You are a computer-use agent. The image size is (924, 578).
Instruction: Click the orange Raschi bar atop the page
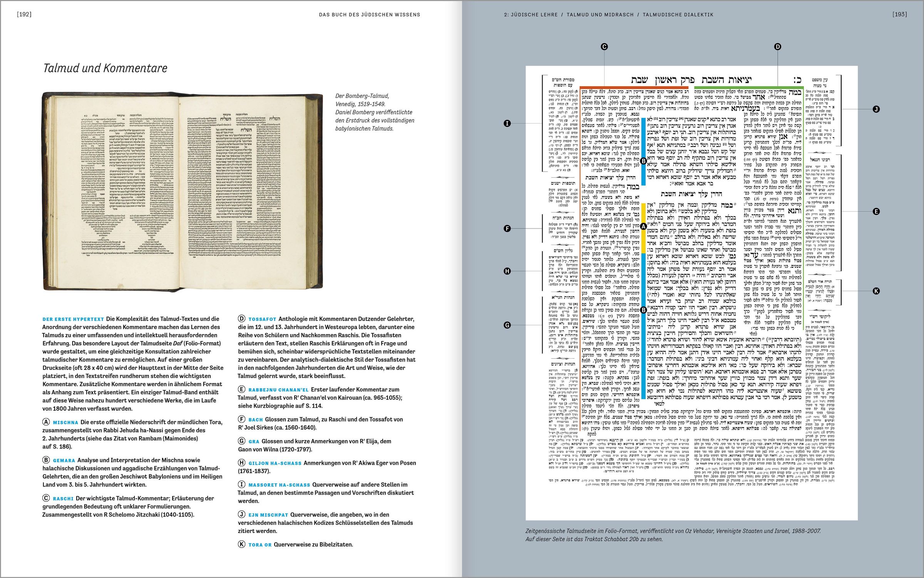(634, 88)
